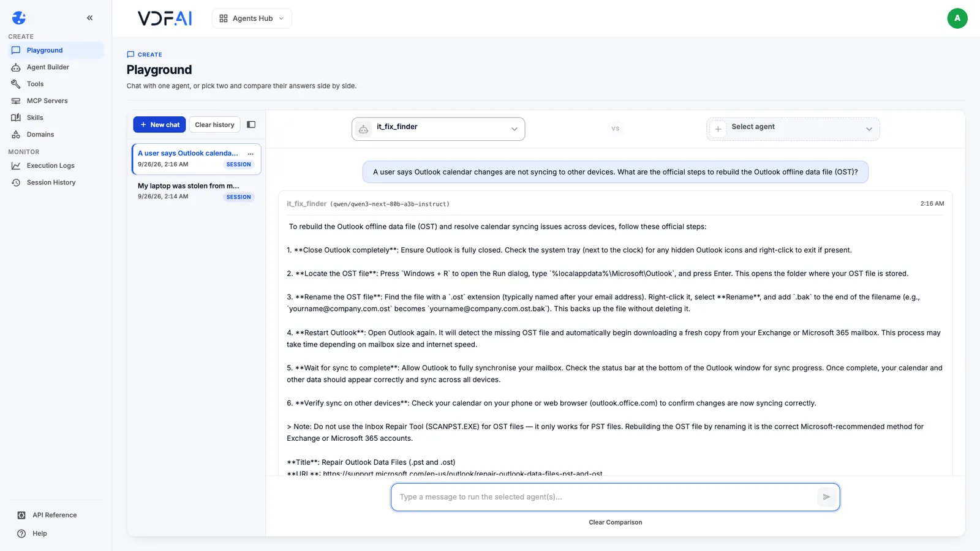Click Clear history button
The width and height of the screenshot is (980, 551).
pyautogui.click(x=214, y=125)
